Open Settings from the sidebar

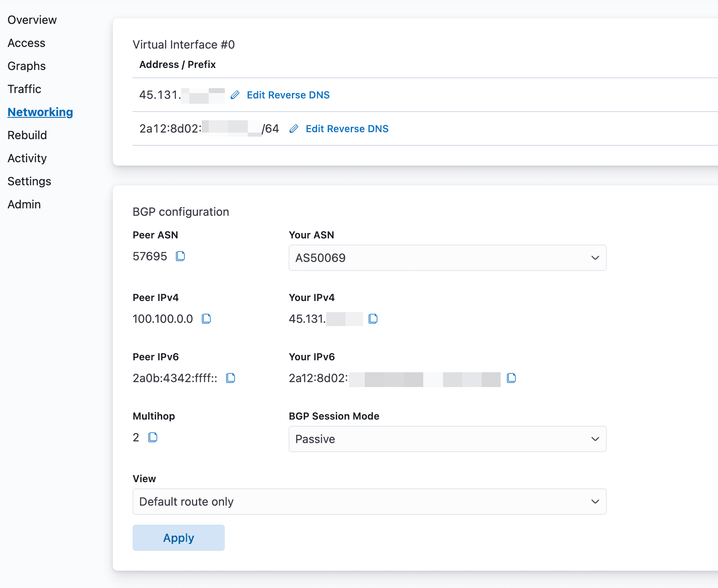click(x=29, y=181)
